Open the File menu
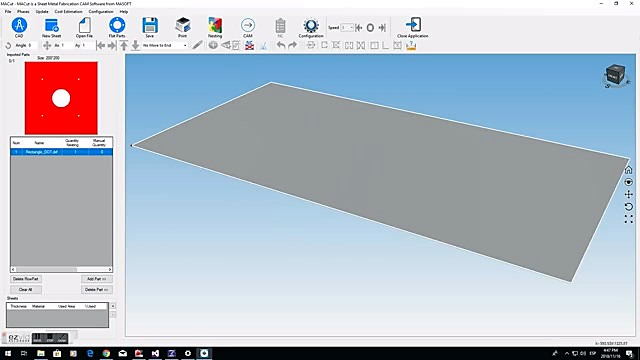 click(x=8, y=11)
